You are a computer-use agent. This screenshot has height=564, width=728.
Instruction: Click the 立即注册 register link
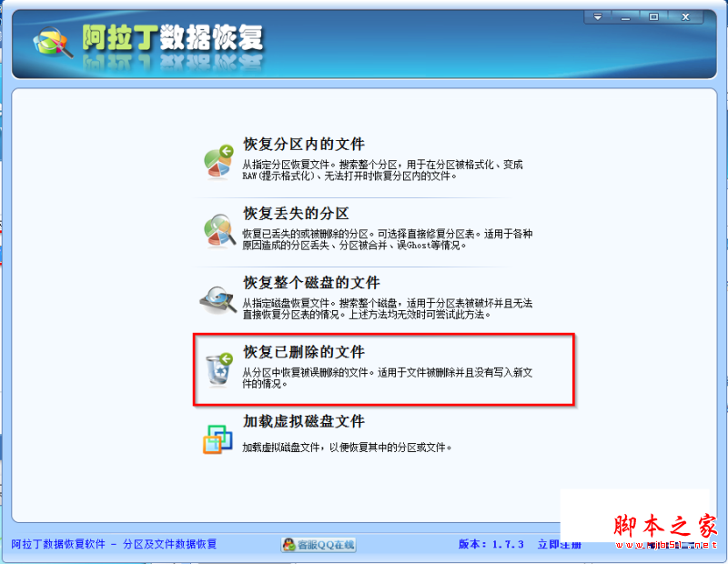point(560,544)
